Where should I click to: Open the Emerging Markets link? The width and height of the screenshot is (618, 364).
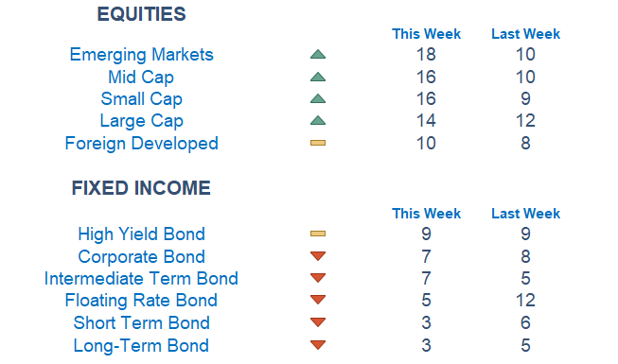click(142, 55)
